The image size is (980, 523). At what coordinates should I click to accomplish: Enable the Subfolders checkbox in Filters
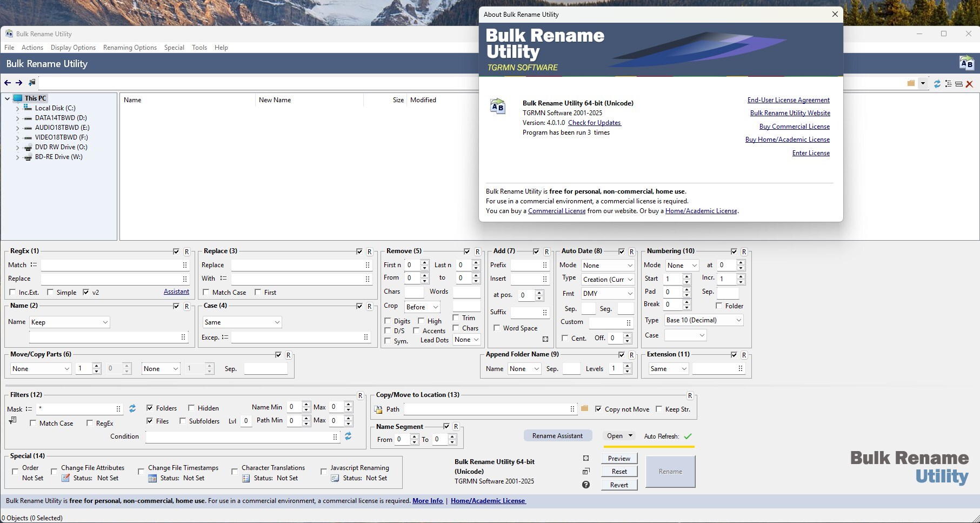183,421
